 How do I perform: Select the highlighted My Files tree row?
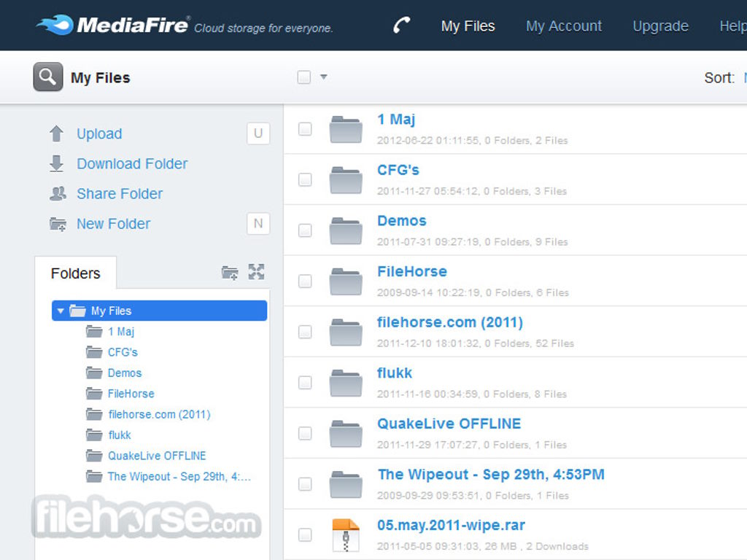[159, 311]
